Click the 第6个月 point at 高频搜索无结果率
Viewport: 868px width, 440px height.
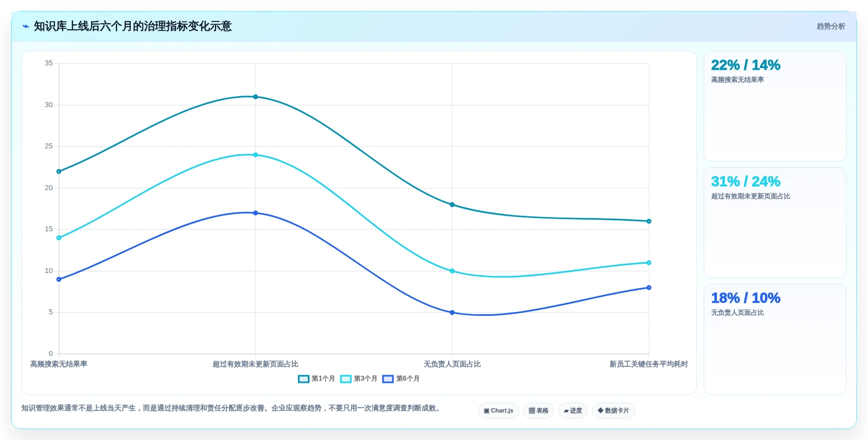point(59,279)
